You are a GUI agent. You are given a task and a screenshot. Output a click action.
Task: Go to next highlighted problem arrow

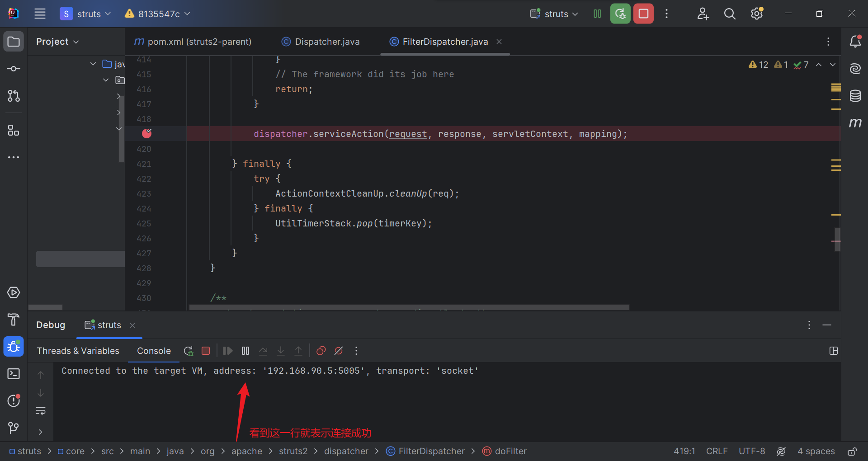click(833, 65)
